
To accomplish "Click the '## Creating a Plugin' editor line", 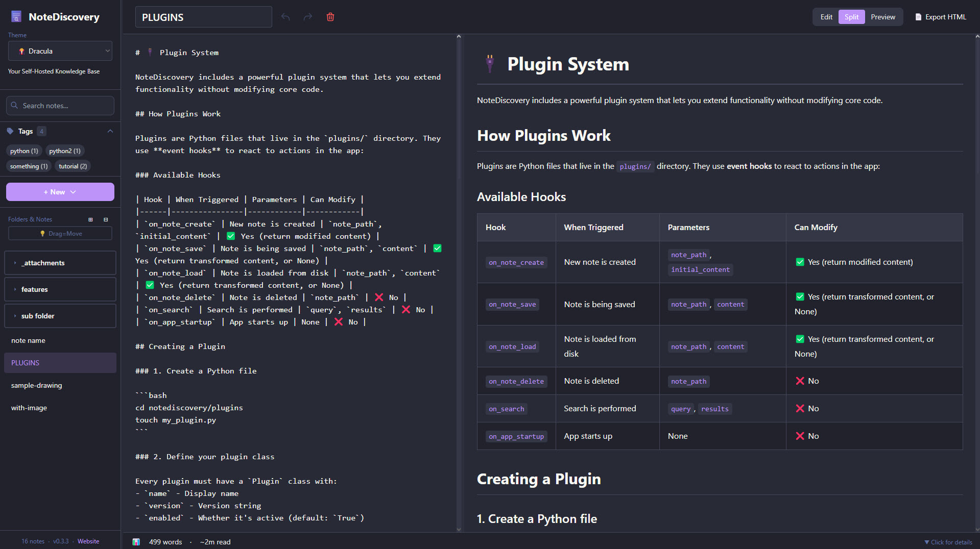I will click(x=180, y=346).
